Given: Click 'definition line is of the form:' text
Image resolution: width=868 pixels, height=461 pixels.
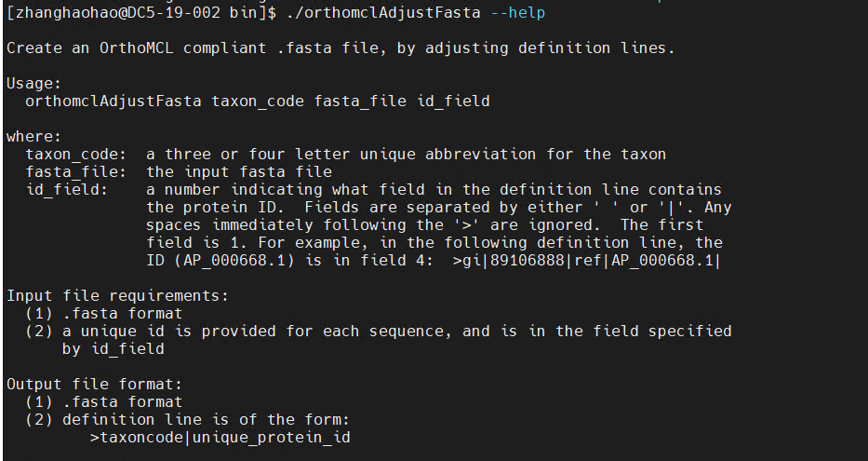Looking at the screenshot, I should [206, 420].
